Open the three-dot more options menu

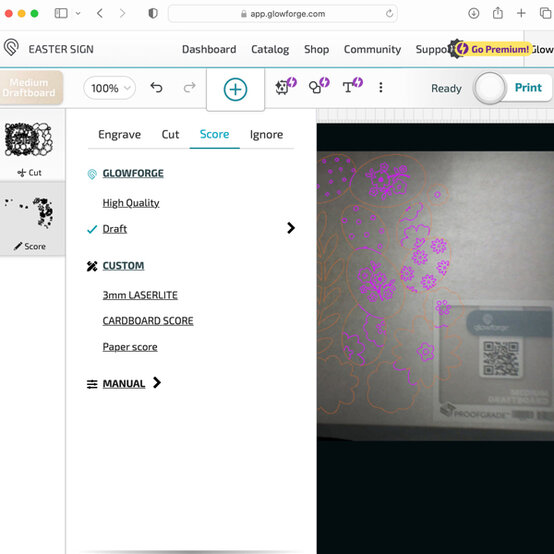(x=381, y=87)
